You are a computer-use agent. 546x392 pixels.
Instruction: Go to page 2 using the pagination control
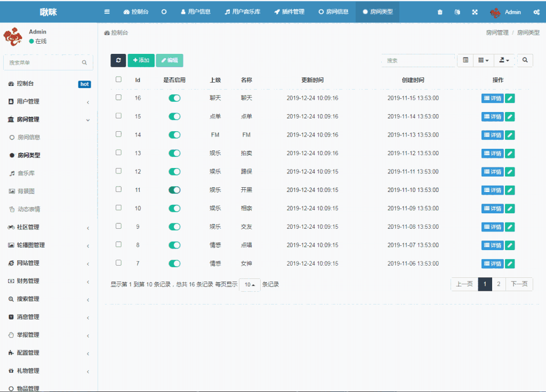pyautogui.click(x=499, y=284)
